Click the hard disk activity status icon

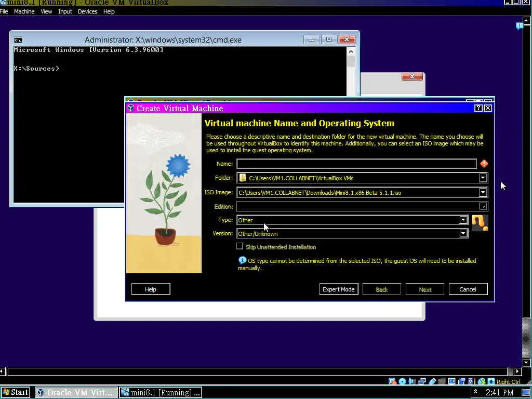[393, 381]
